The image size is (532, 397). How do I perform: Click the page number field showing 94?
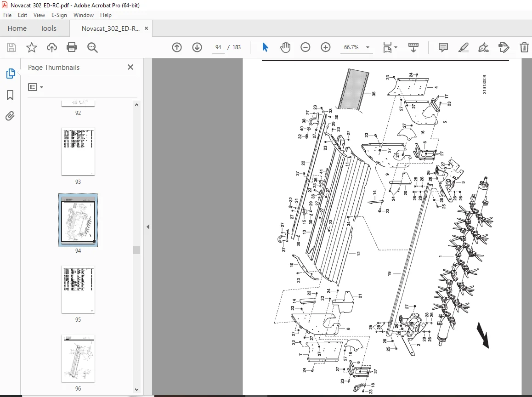[218, 47]
